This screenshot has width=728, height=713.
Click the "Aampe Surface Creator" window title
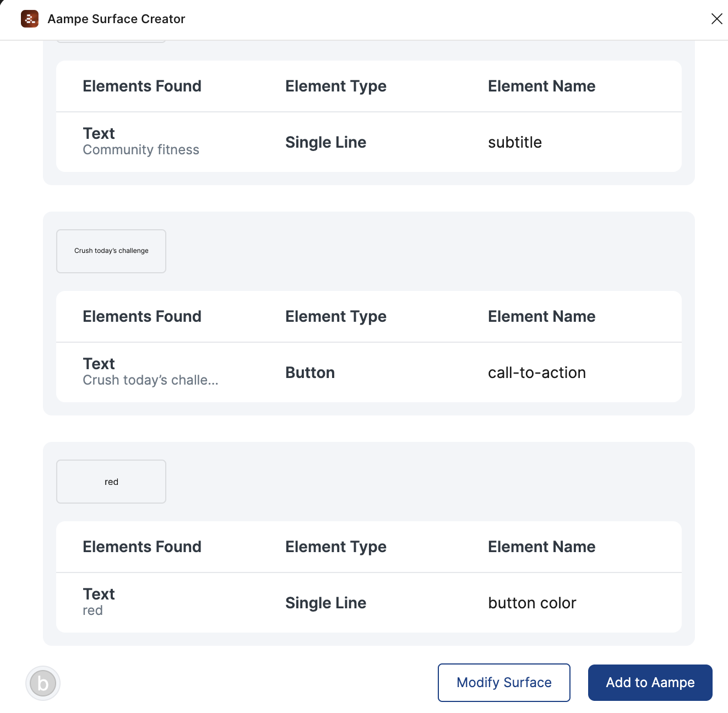pos(116,19)
